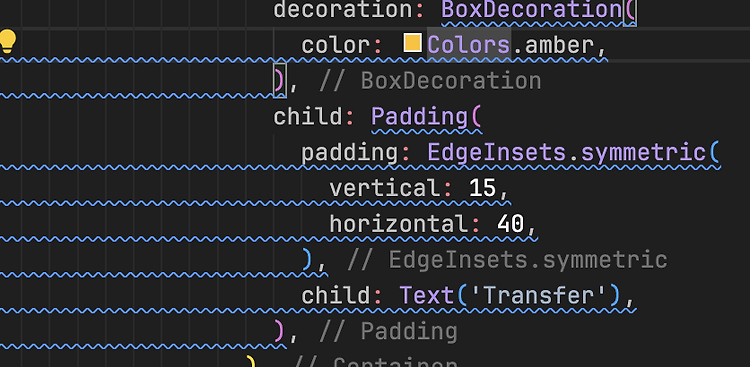Click EdgeInsets.symmetric call

point(567,153)
